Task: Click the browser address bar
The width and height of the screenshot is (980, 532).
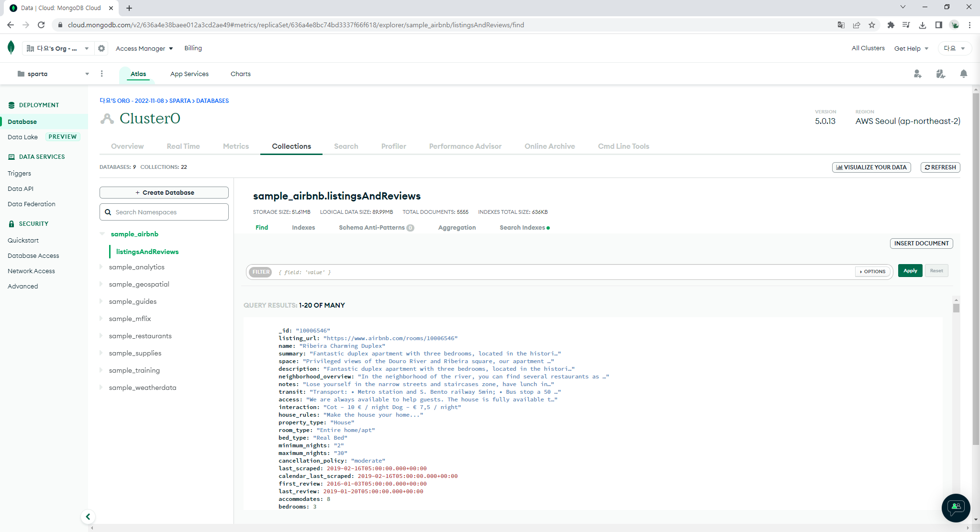Action: click(445, 25)
